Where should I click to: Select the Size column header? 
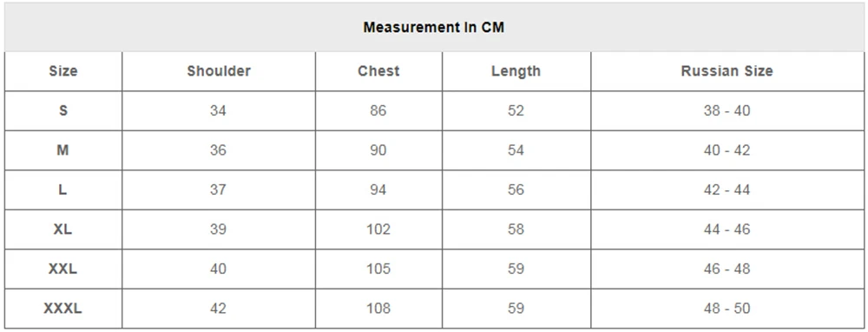[x=63, y=71]
